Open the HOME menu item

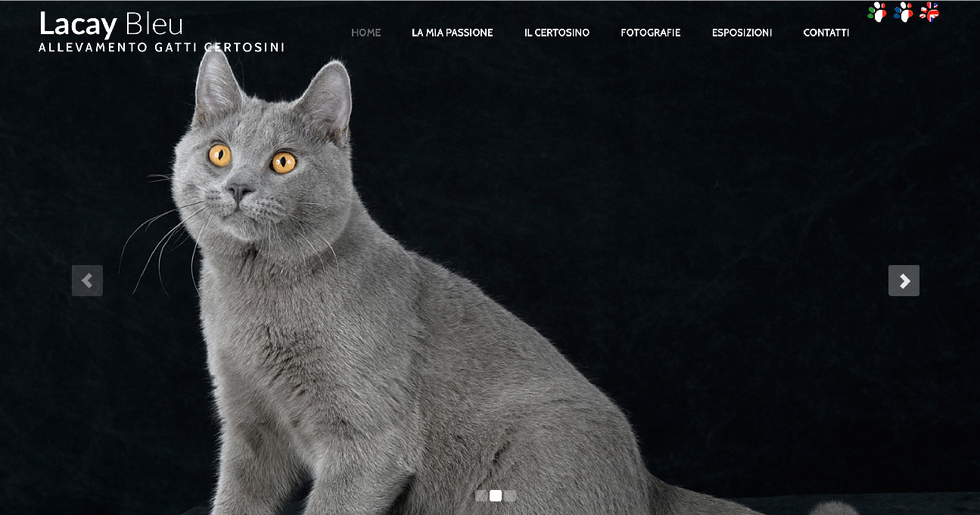(x=366, y=33)
